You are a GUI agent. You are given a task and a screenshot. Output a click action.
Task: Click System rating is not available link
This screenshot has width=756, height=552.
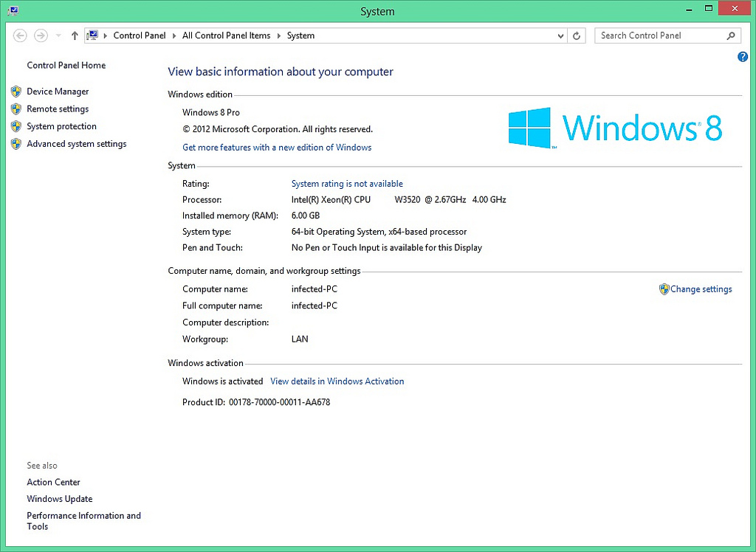[347, 184]
